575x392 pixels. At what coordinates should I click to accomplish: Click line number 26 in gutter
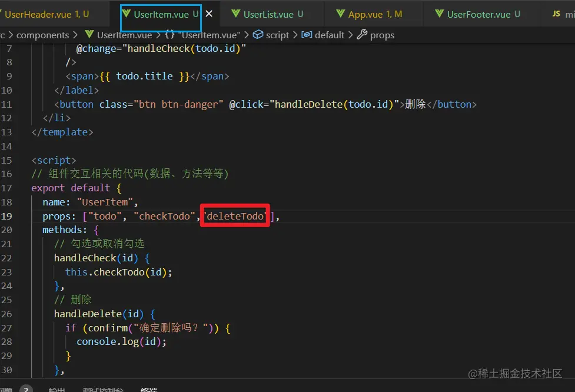click(x=6, y=314)
